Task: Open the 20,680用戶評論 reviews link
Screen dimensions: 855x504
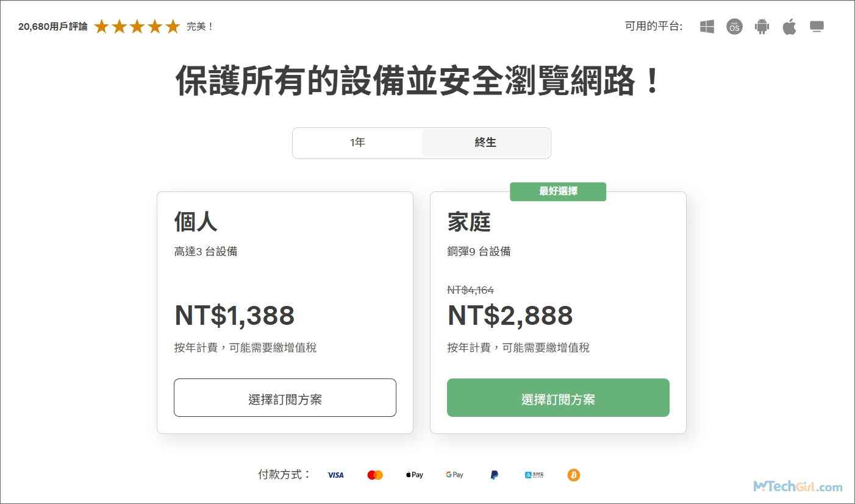Action: 53,27
